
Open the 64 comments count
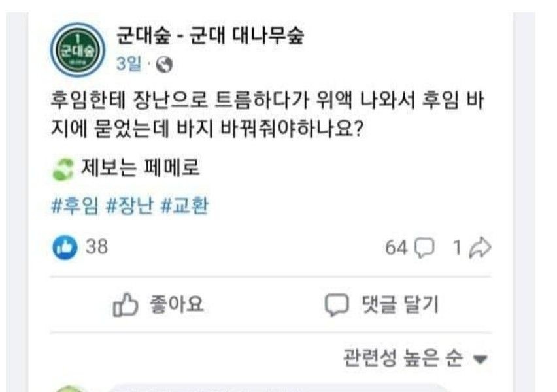click(396, 248)
